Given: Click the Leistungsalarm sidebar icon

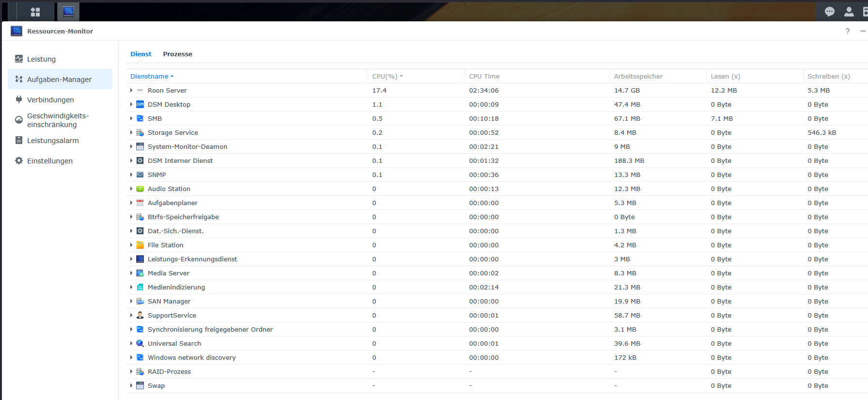Looking at the screenshot, I should point(19,140).
